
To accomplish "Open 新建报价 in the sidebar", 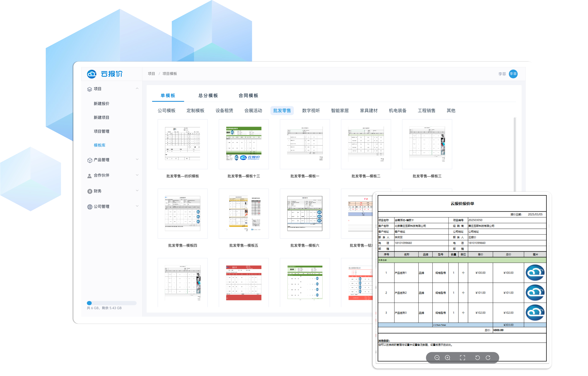I will click(101, 104).
